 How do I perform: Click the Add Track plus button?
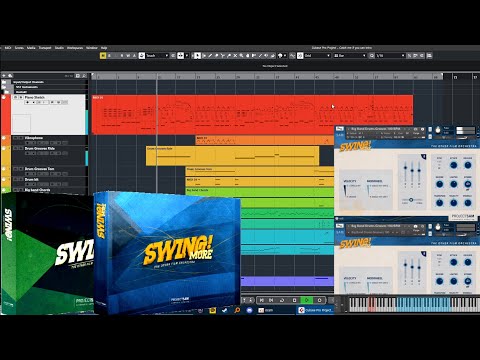pyautogui.click(x=4, y=76)
